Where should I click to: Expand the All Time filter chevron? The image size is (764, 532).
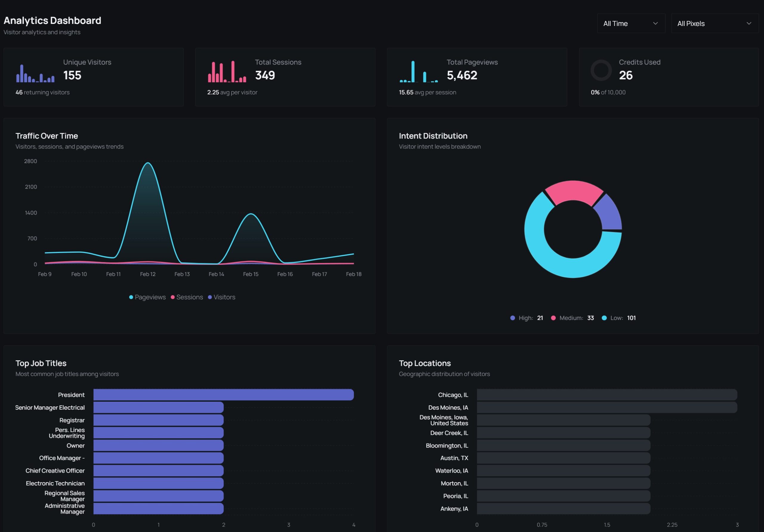point(655,23)
